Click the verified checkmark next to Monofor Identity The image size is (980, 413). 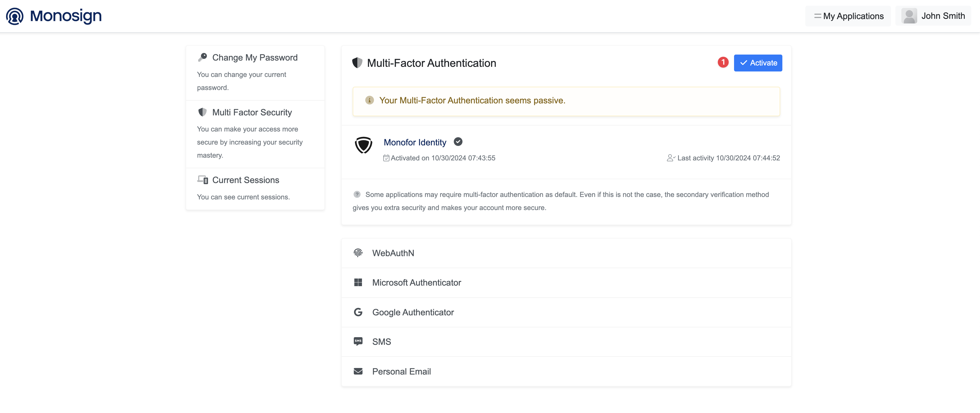458,142
